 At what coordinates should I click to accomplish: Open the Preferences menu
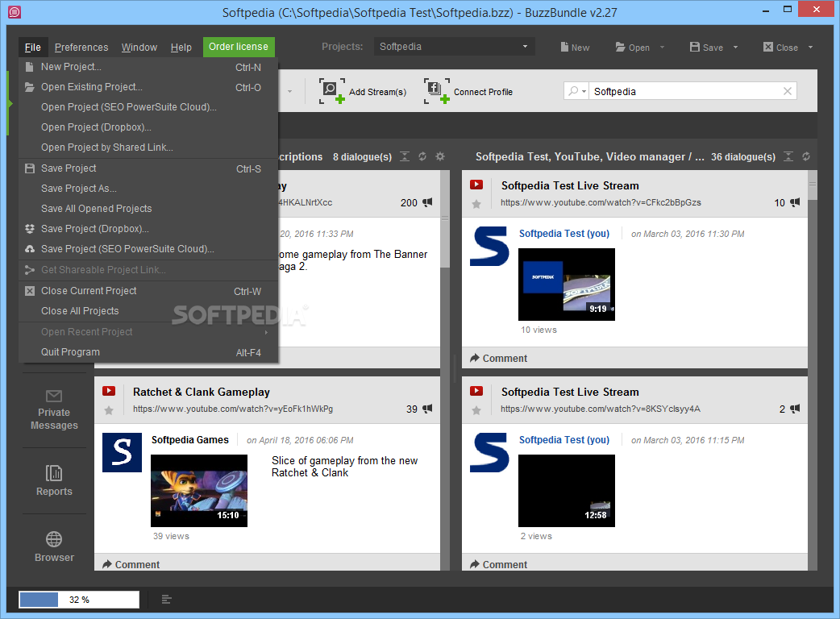[x=81, y=47]
